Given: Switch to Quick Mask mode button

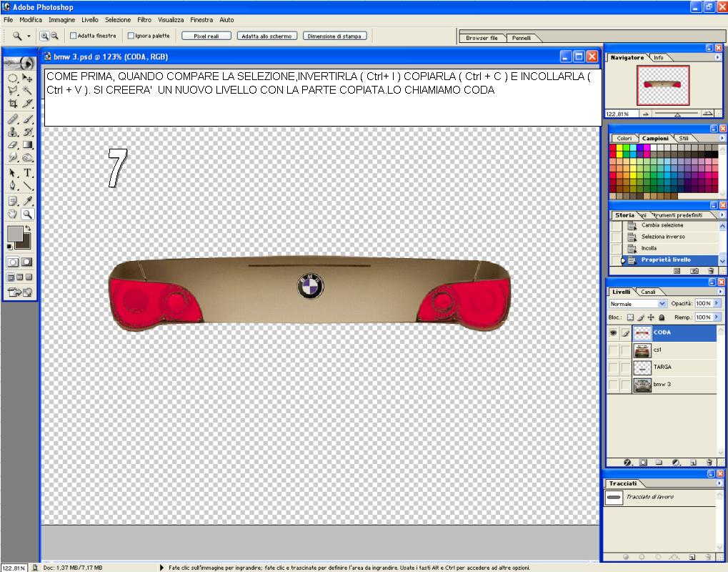Looking at the screenshot, I should (27, 262).
